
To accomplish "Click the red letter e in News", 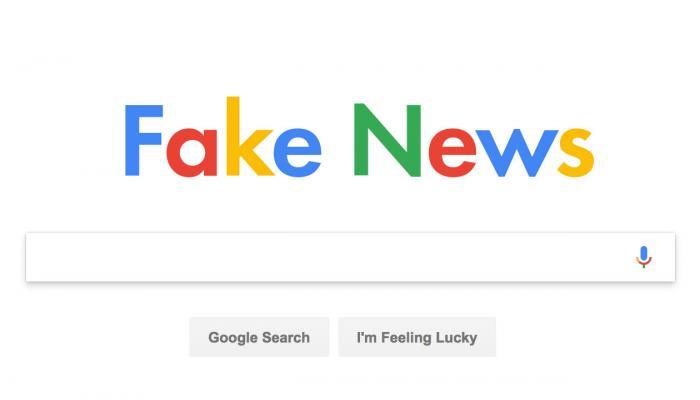I will click(452, 153).
